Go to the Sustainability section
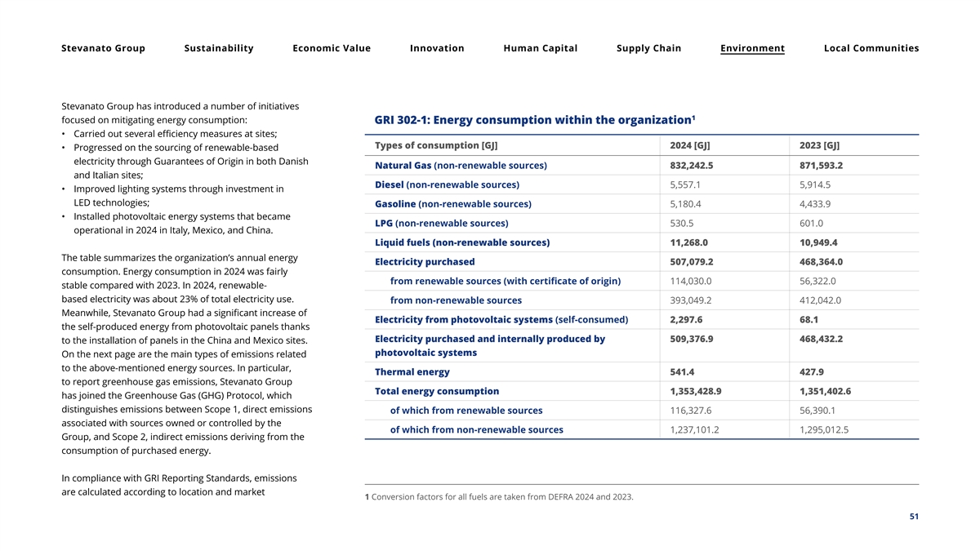 (x=219, y=48)
